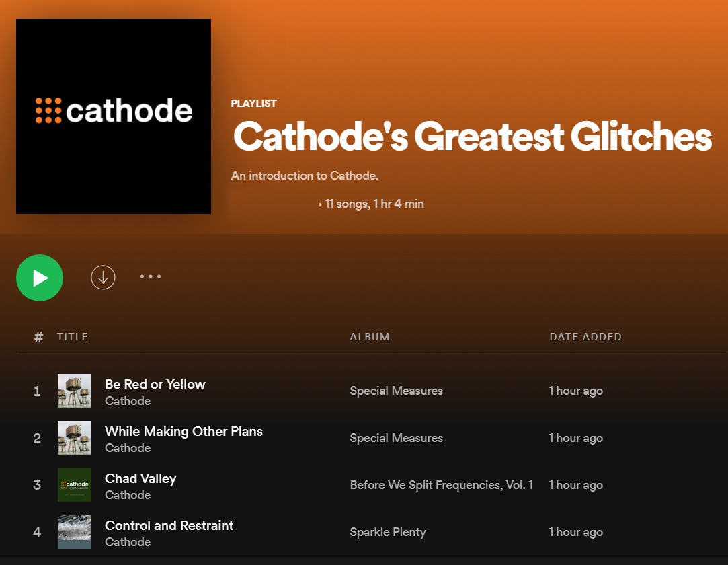Click the Cathode's Greatest Glitches title
Image resolution: width=728 pixels, height=565 pixels.
(x=472, y=136)
